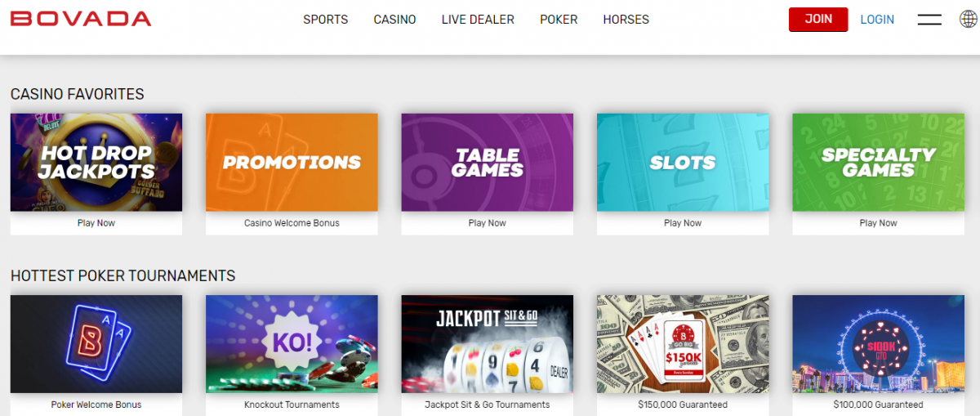Screen dimensions: 980x416
Task: Open the Casino menu item
Action: (395, 20)
